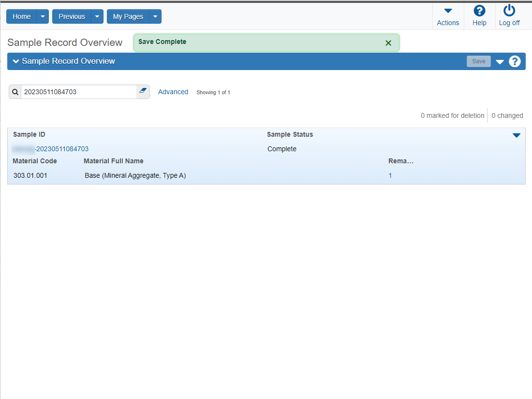Open the Actions menu
The image size is (532, 399).
click(x=448, y=16)
